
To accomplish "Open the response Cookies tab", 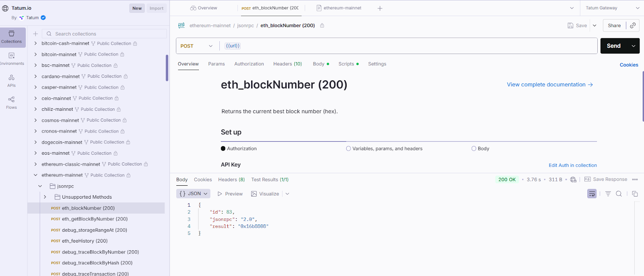I will click(203, 180).
